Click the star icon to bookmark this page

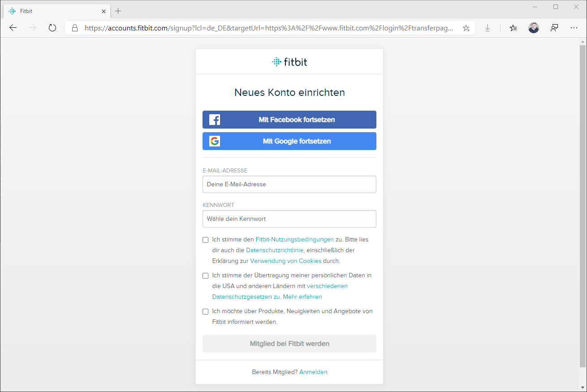point(466,28)
